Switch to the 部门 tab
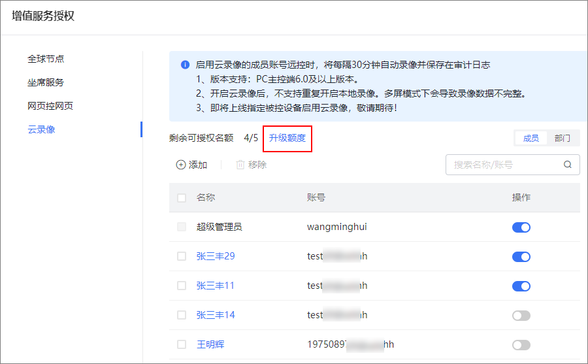Image resolution: width=588 pixels, height=364 pixels. [562, 139]
